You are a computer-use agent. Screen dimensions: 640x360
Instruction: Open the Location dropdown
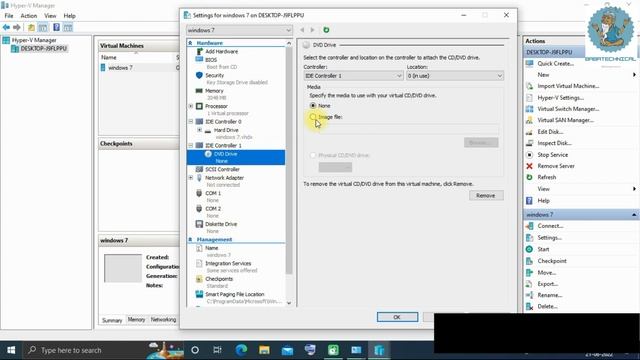455,76
